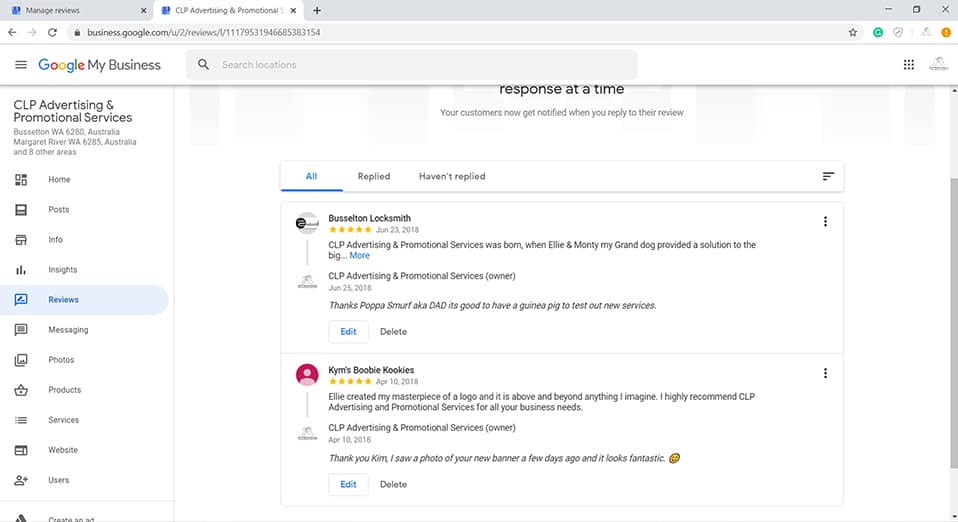
Task: Click the Kym's Boobie Kookies reviewer name
Action: click(x=371, y=370)
